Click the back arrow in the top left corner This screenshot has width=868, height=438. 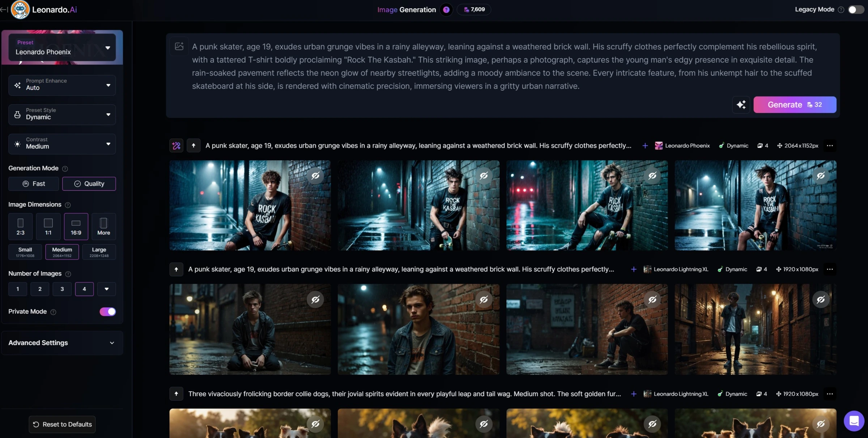pyautogui.click(x=4, y=10)
